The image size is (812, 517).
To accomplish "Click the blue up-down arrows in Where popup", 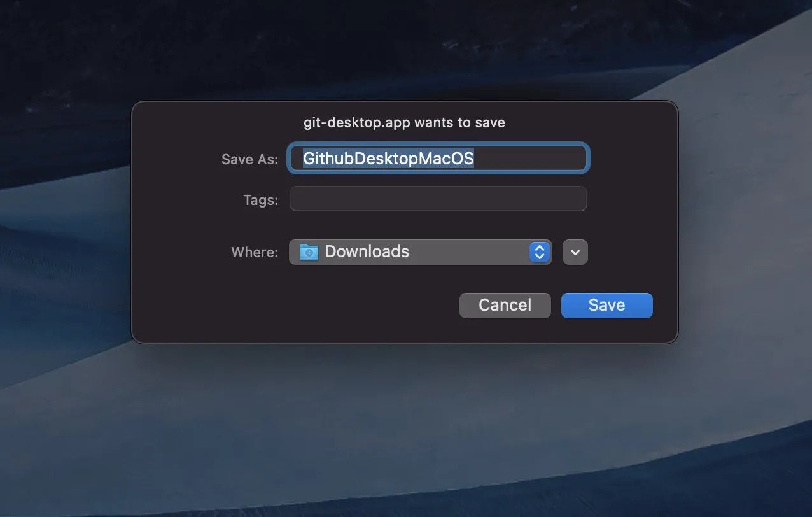I will click(539, 252).
